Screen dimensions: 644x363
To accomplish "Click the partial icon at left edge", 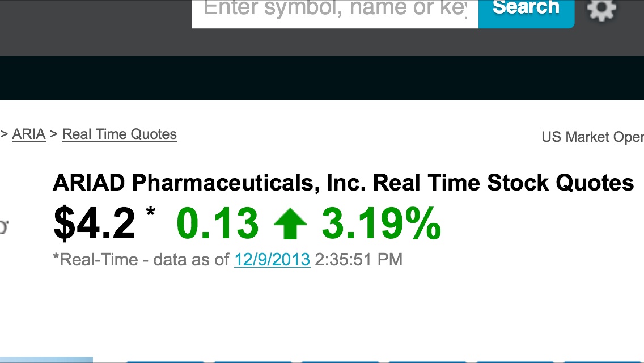I will pos(3,227).
